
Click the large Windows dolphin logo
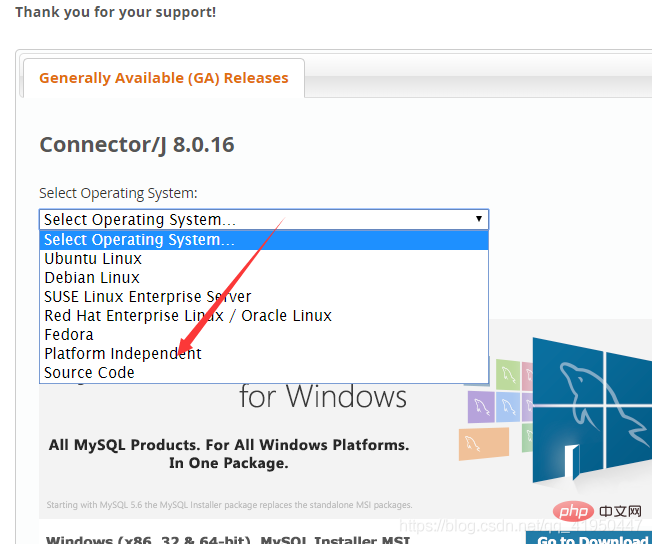point(592,412)
